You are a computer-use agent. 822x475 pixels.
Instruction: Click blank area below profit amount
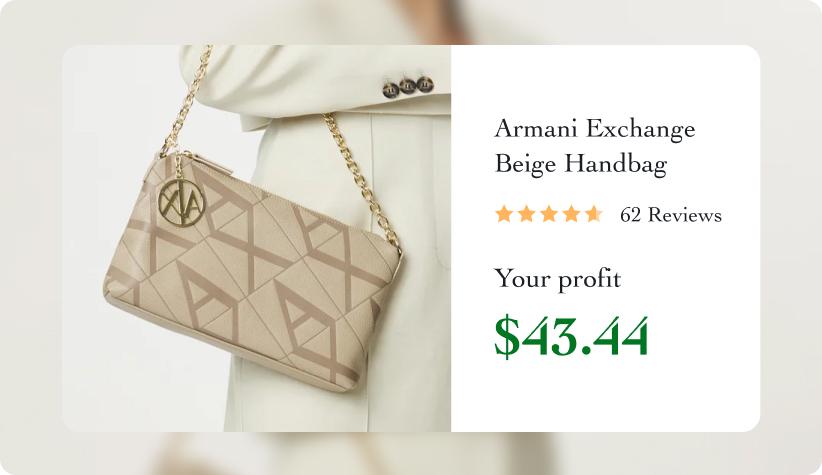tap(603, 396)
